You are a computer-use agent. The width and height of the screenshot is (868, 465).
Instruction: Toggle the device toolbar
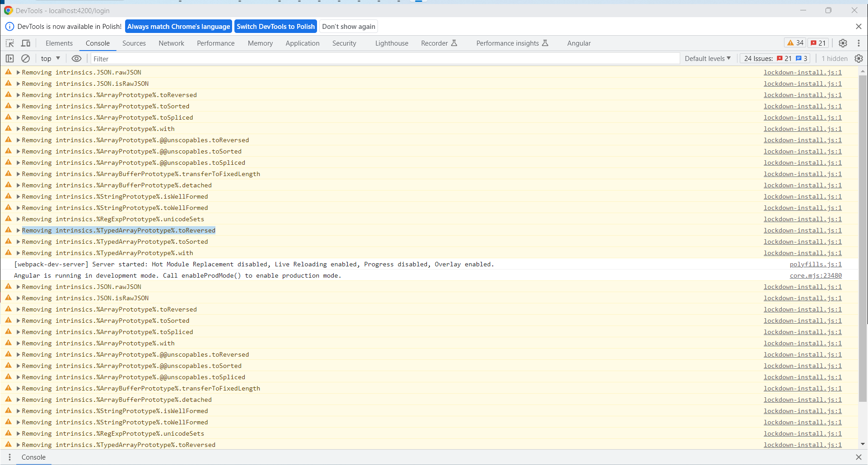click(26, 43)
